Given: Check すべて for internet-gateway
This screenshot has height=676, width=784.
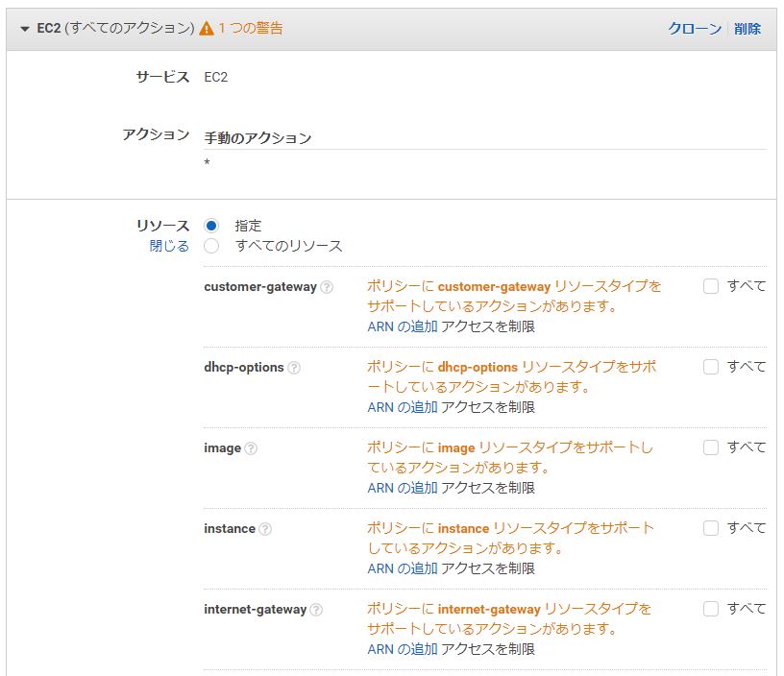Looking at the screenshot, I should (x=711, y=609).
